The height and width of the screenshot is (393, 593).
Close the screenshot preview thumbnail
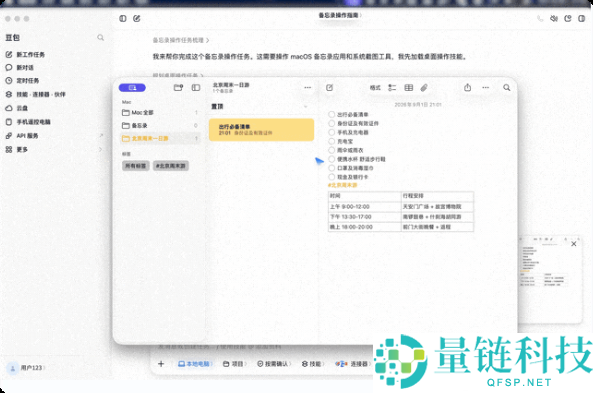tap(574, 244)
